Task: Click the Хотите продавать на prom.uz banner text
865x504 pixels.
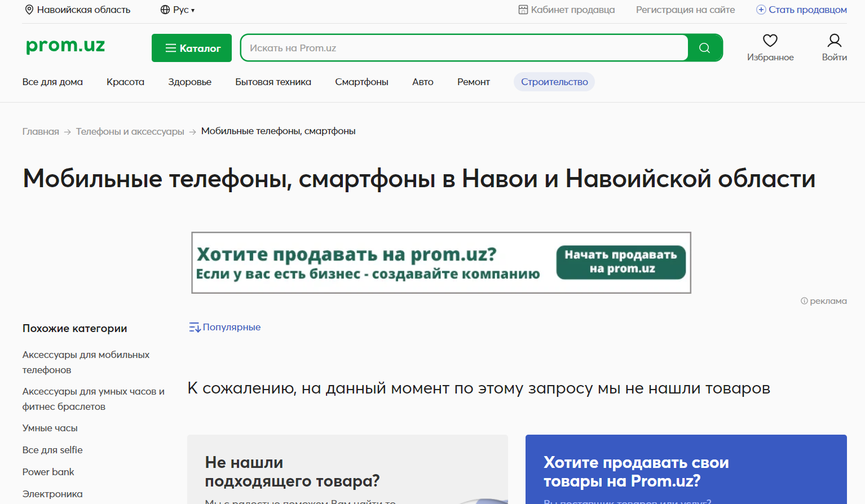Action: coord(368,263)
